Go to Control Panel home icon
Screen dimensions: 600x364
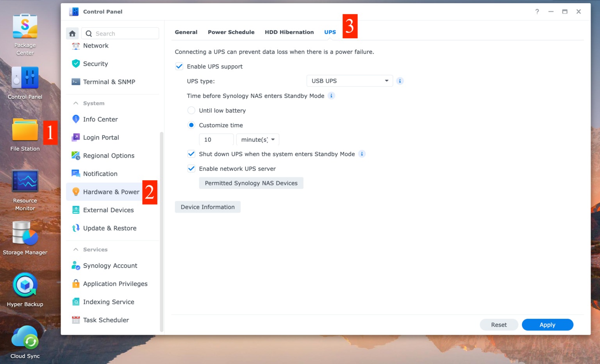click(x=72, y=34)
